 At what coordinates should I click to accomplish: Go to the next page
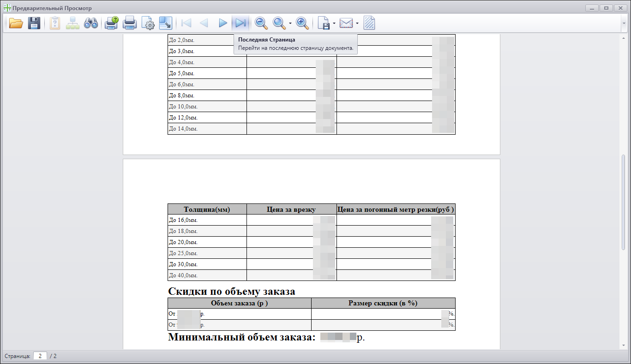pos(222,23)
